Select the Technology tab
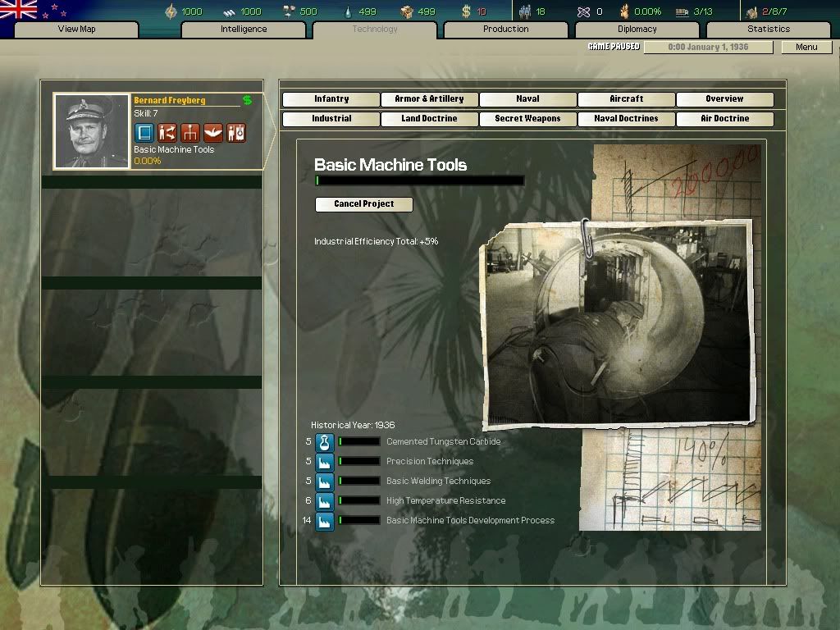This screenshot has width=840, height=630. tap(375, 29)
